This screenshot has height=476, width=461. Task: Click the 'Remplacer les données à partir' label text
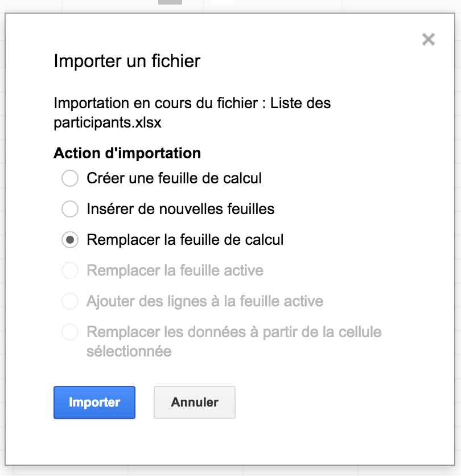234,342
